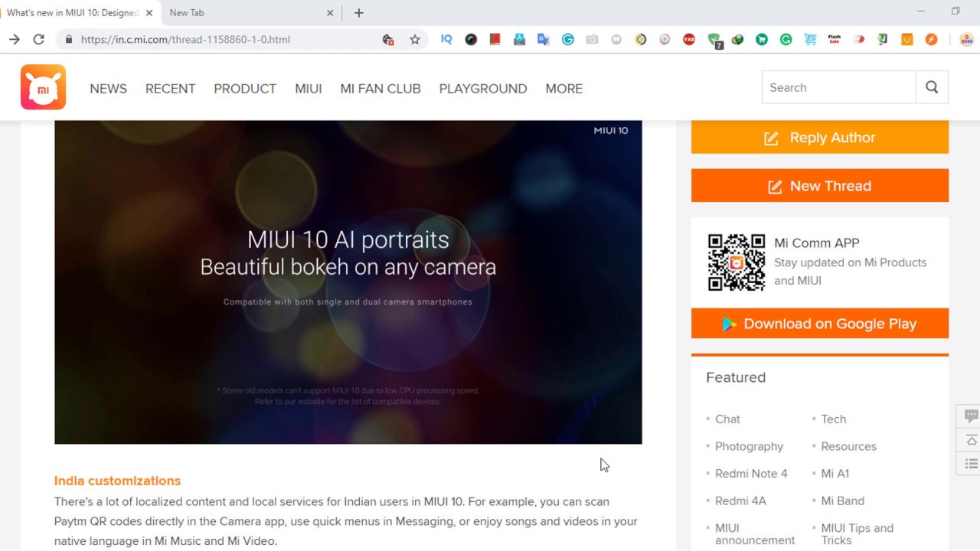The height and width of the screenshot is (551, 980).
Task: Open the Redmi 4A link
Action: (740, 501)
